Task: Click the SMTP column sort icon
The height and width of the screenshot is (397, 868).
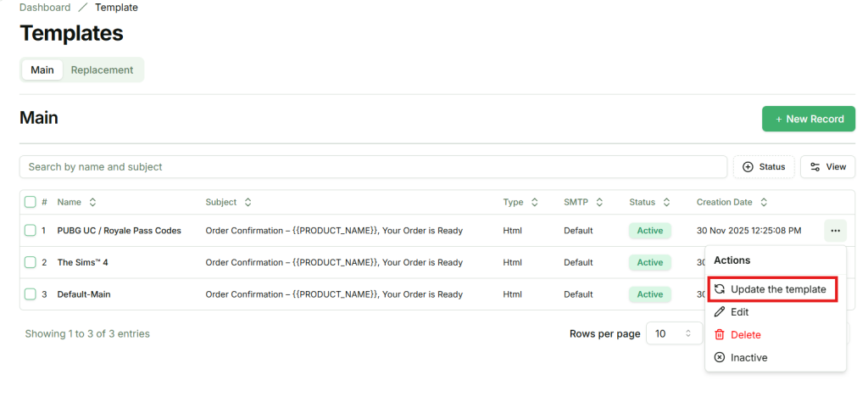Action: click(x=599, y=203)
